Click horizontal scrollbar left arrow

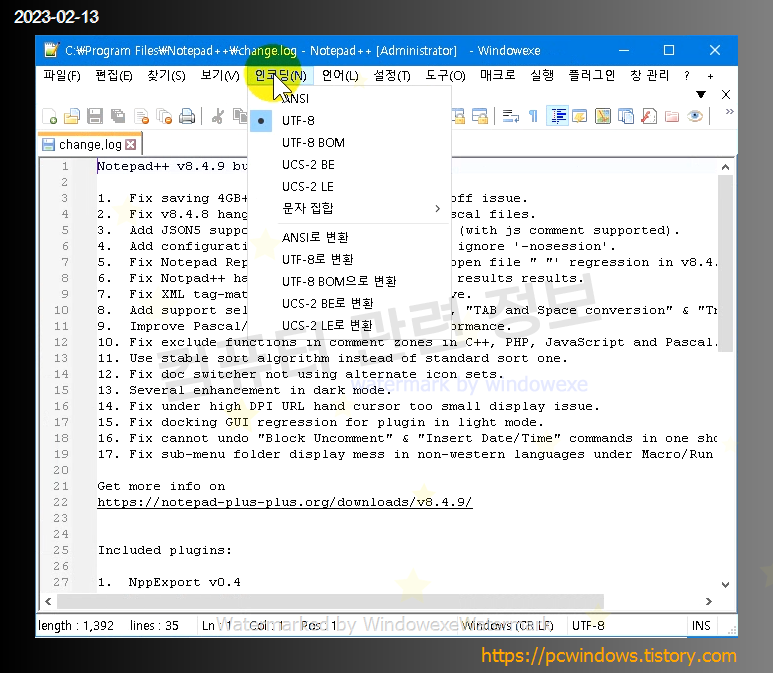(48, 602)
